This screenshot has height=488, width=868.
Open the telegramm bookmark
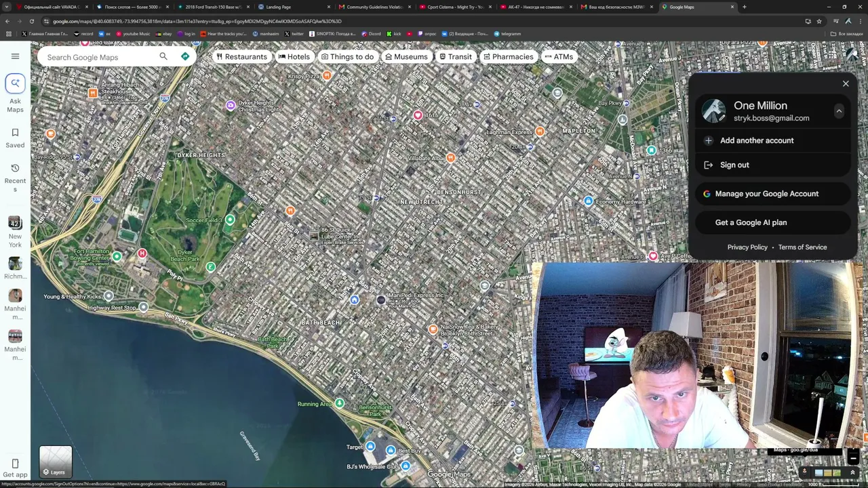pyautogui.click(x=508, y=34)
